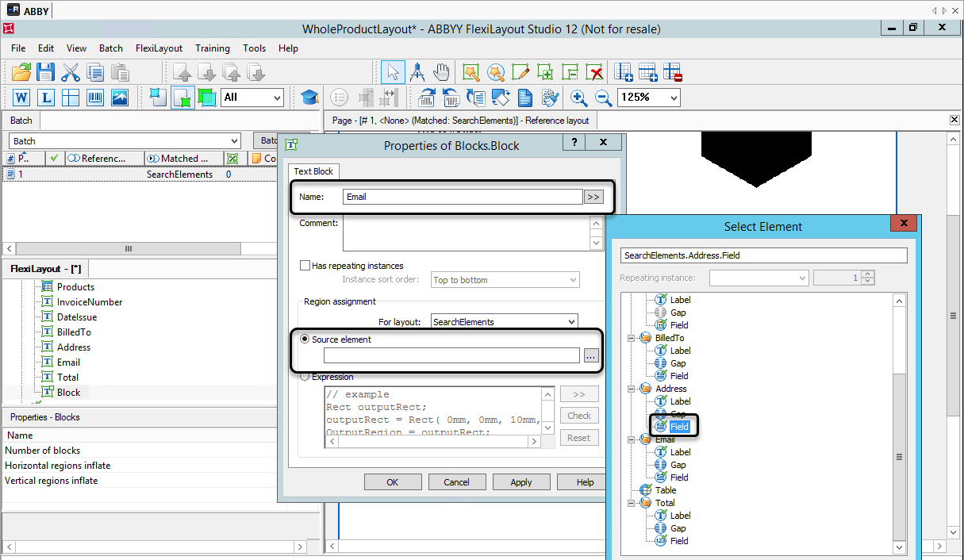Click the Save floppy disk icon
This screenshot has height=560, width=964.
(x=46, y=73)
